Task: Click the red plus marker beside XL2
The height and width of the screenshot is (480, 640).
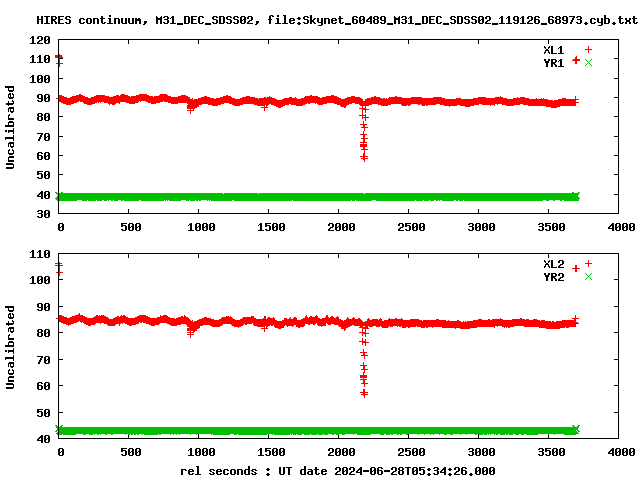Action: coord(588,264)
